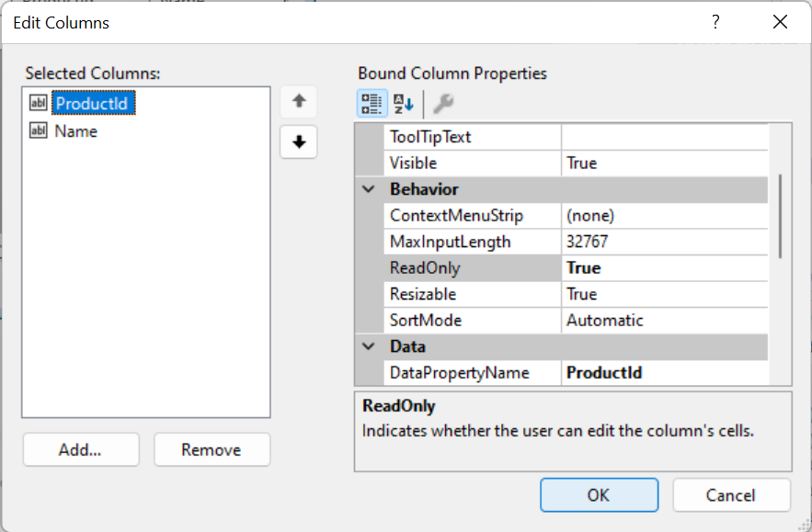812x532 pixels.
Task: Switch to Alphabetical property sorting
Action: [403, 103]
